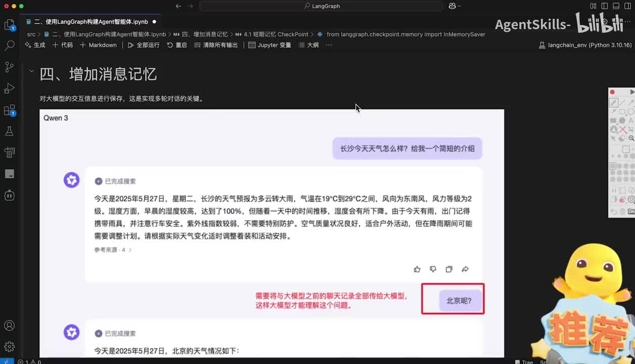The image size is (635, 364).
Task: Open the Explorer view in activity bar
Action: pos(9,24)
